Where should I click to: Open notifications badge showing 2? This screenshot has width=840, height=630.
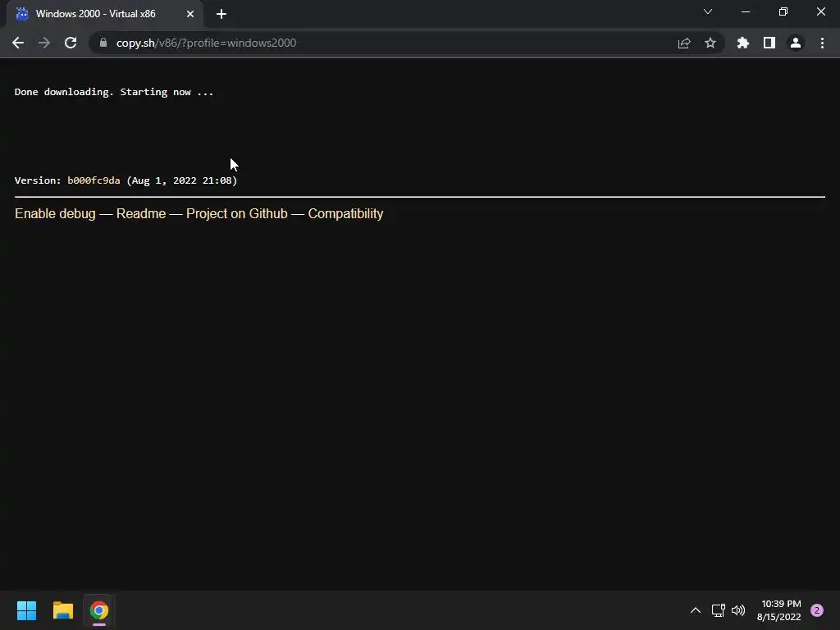tap(817, 610)
